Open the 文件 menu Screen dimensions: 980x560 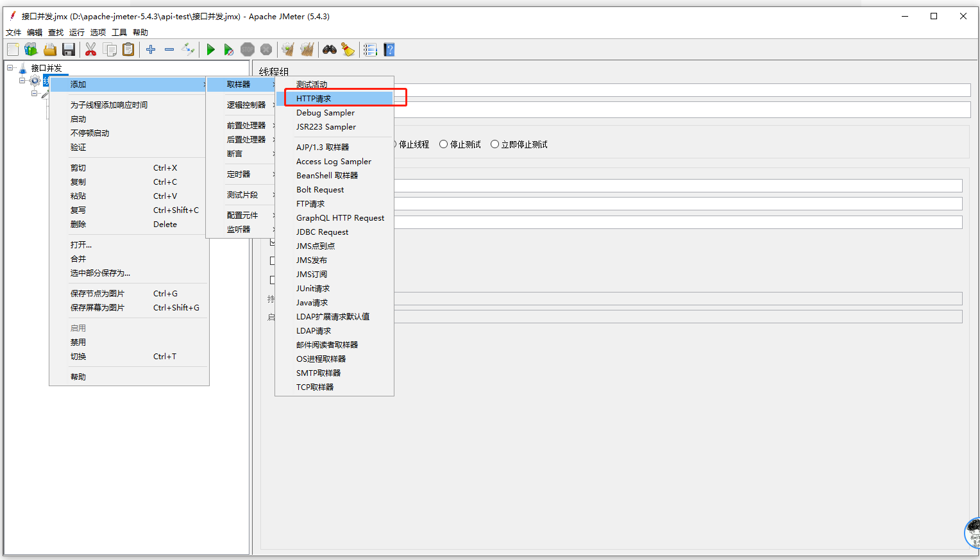(13, 32)
